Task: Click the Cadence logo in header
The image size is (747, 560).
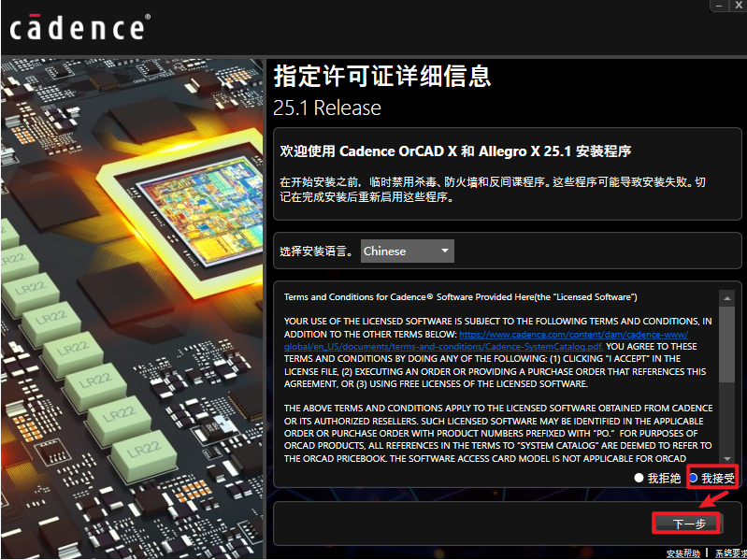Action: (x=79, y=27)
